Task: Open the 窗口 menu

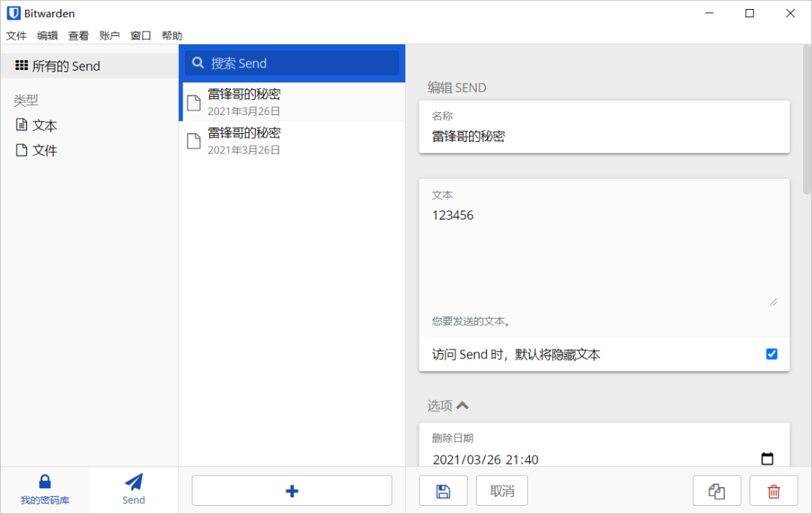Action: [x=141, y=36]
